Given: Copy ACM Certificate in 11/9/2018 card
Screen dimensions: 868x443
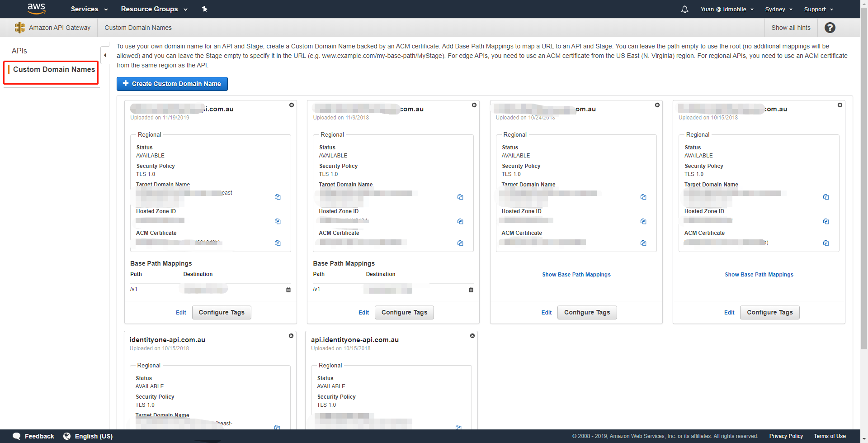Looking at the screenshot, I should (460, 243).
